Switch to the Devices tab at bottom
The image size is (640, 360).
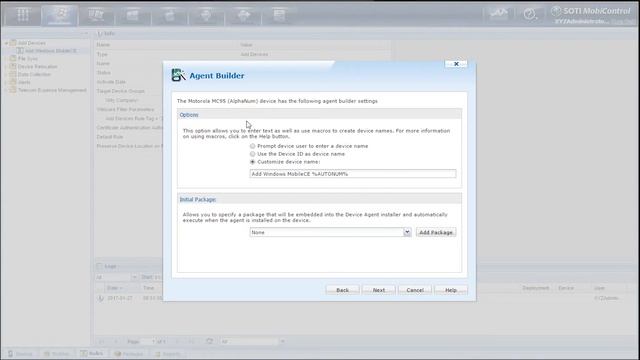(x=20, y=353)
